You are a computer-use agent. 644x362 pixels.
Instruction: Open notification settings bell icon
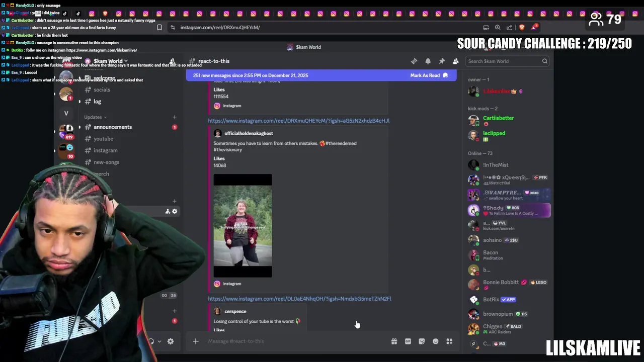(428, 61)
